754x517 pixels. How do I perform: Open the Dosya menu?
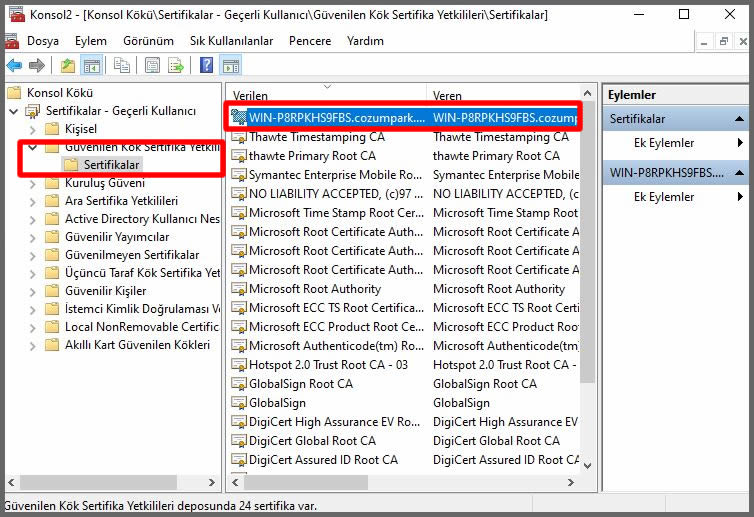[43, 41]
